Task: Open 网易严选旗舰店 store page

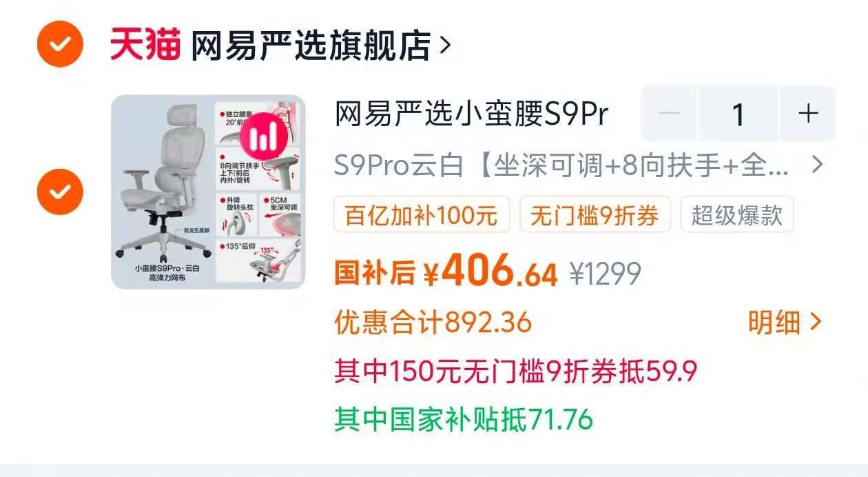Action: (311, 45)
